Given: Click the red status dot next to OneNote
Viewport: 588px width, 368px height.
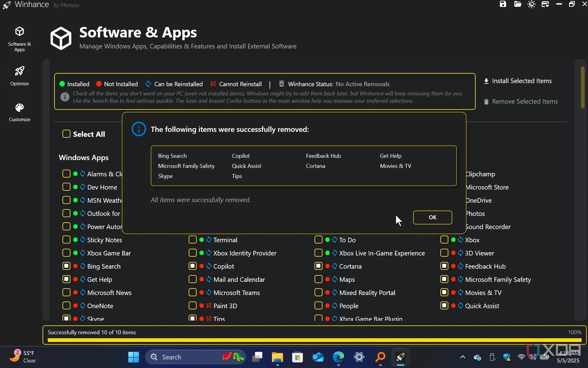Looking at the screenshot, I should [x=75, y=306].
